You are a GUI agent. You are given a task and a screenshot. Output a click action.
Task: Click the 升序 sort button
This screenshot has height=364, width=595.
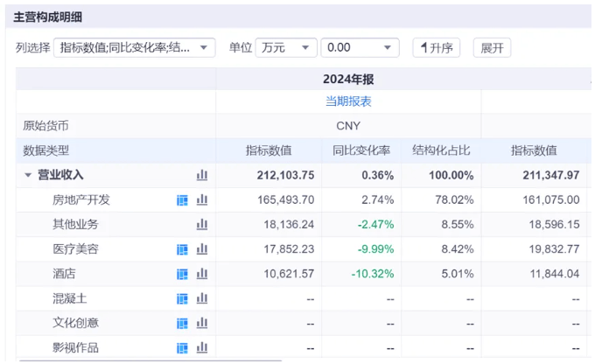tap(437, 48)
